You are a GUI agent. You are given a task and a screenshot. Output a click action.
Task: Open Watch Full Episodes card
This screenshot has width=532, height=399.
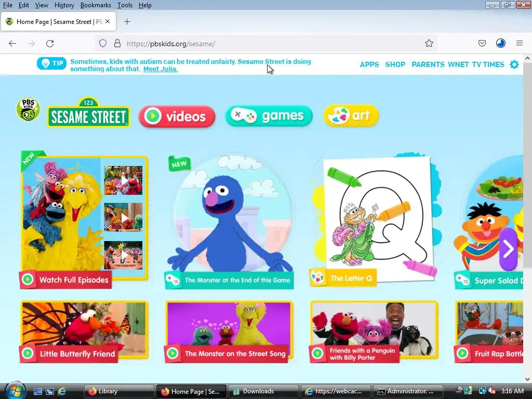tap(84, 220)
